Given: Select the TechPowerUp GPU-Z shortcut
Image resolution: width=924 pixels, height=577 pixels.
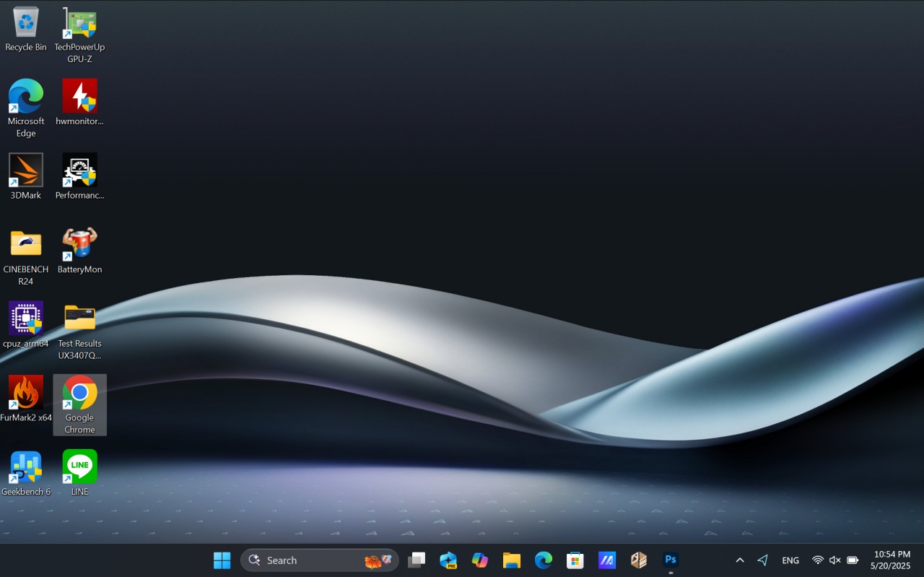Looking at the screenshot, I should point(79,36).
